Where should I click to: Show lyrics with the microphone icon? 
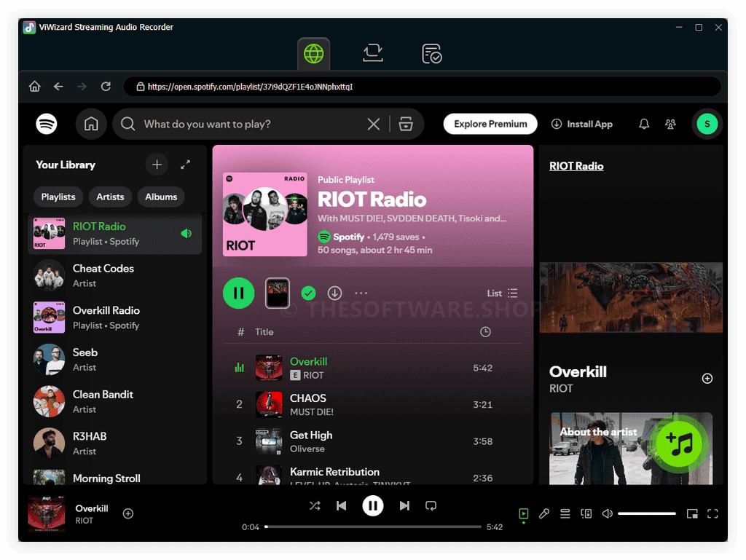coord(543,513)
